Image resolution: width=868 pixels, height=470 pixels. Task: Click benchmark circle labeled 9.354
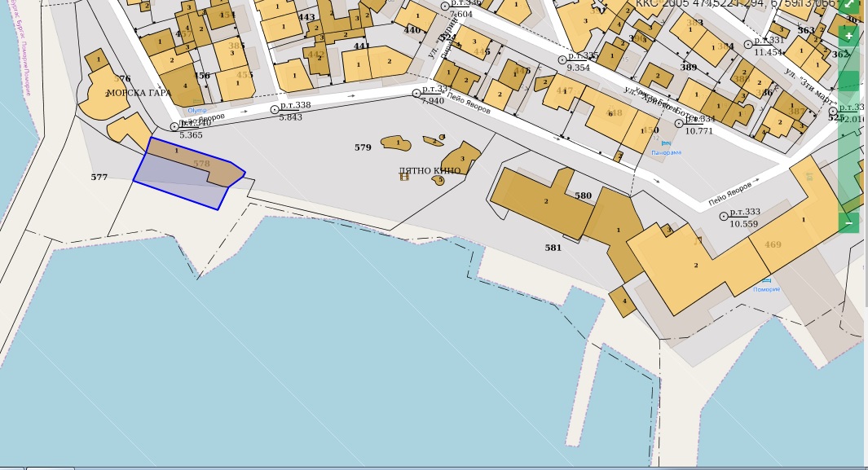point(562,60)
